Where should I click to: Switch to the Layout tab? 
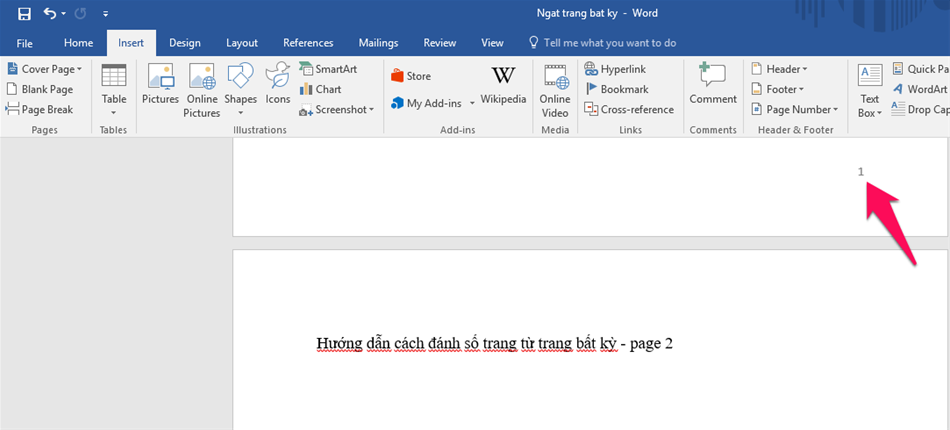[x=242, y=43]
